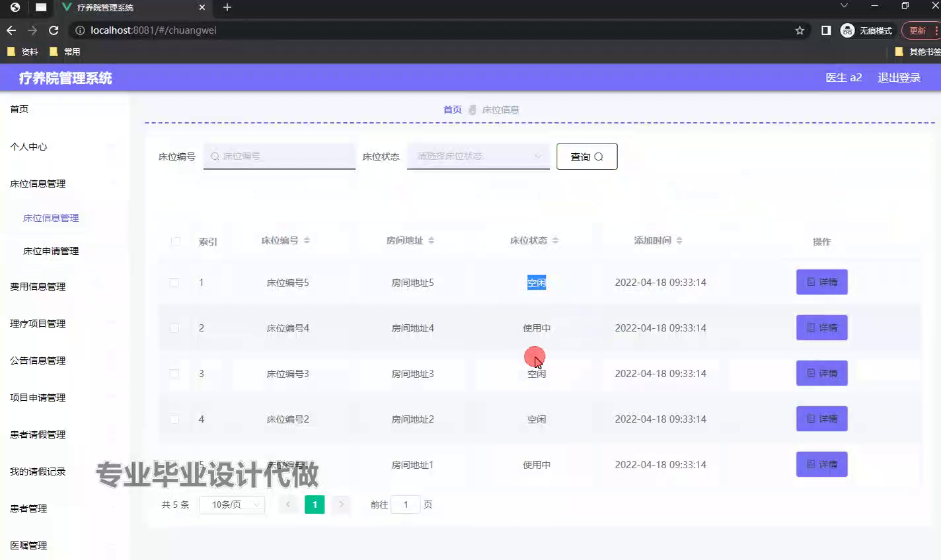Check the row for 床位编号3

[x=174, y=374]
